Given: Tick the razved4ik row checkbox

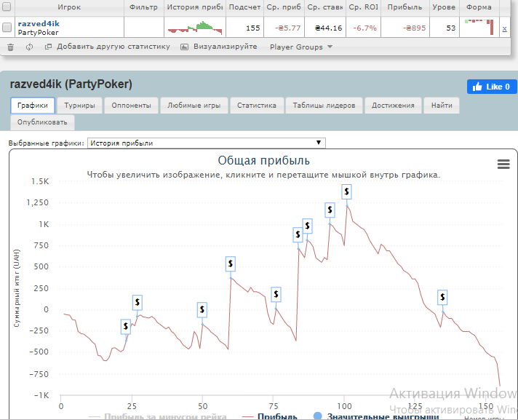Looking at the screenshot, I should [x=7, y=27].
